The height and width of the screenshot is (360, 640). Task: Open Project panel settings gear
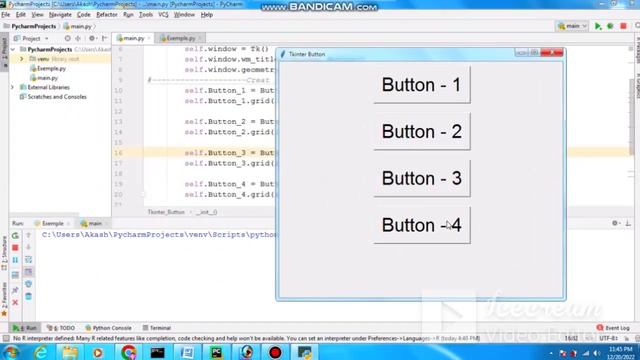click(92, 38)
